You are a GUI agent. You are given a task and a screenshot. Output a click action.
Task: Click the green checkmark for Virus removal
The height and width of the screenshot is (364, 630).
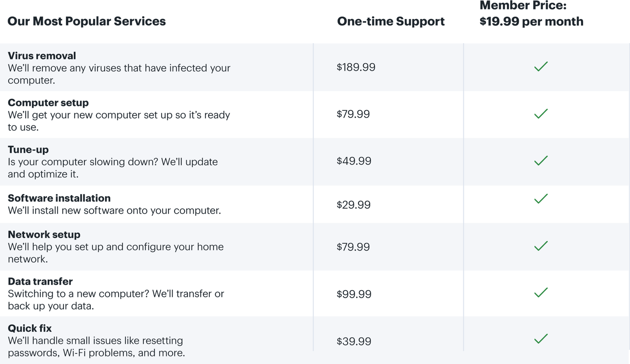coord(541,67)
